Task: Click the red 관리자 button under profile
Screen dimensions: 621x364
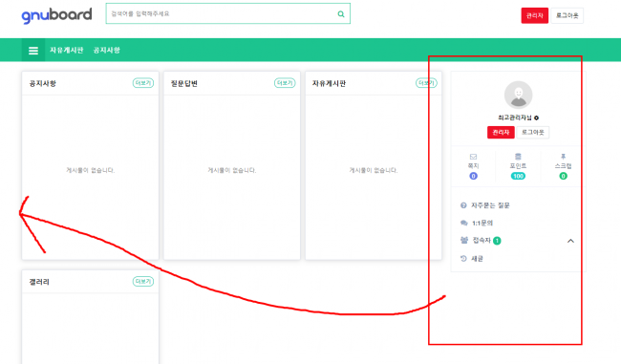Action: (x=501, y=132)
